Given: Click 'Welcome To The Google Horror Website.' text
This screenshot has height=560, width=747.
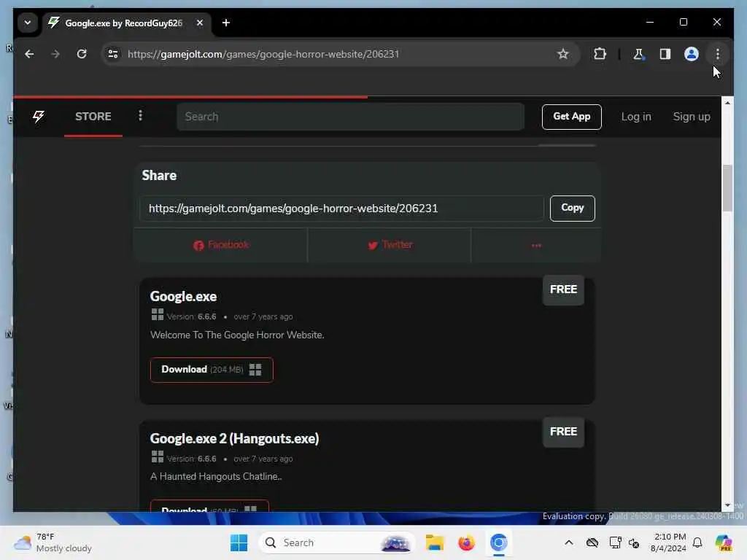Looking at the screenshot, I should (x=237, y=335).
